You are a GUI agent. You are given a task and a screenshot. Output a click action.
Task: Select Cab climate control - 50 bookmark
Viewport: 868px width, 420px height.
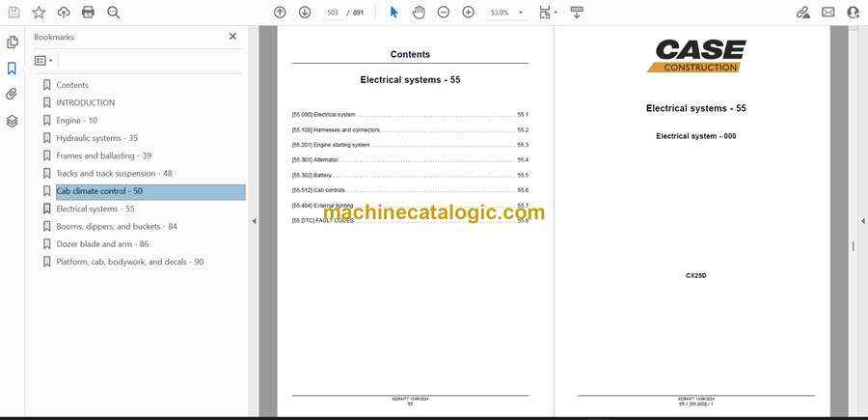click(x=150, y=191)
